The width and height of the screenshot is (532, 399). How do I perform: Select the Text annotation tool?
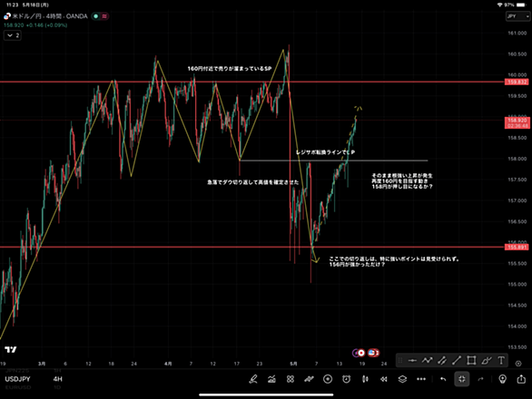[x=501, y=360]
